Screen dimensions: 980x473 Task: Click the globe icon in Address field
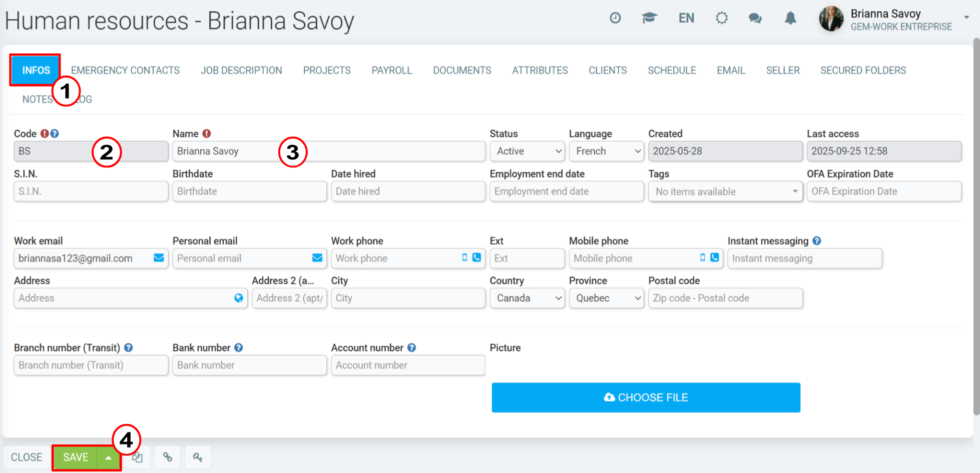tap(239, 298)
